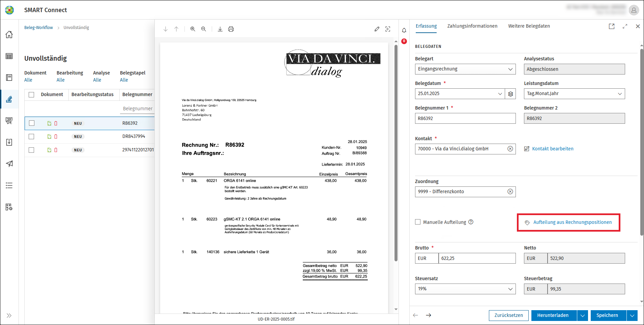This screenshot has width=644, height=325.
Task: Go to next record with right arrow
Action: 429,315
